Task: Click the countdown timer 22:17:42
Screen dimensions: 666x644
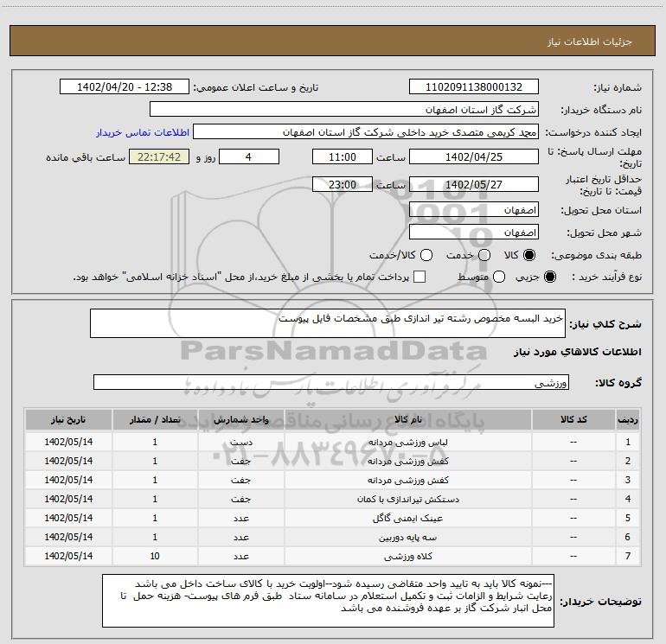Action: tap(159, 156)
